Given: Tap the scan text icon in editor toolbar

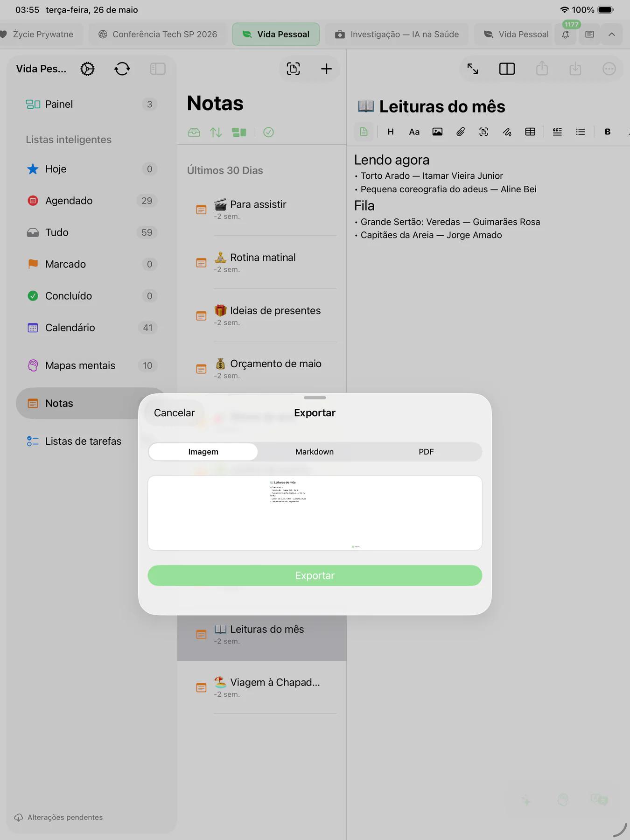Looking at the screenshot, I should [x=483, y=132].
